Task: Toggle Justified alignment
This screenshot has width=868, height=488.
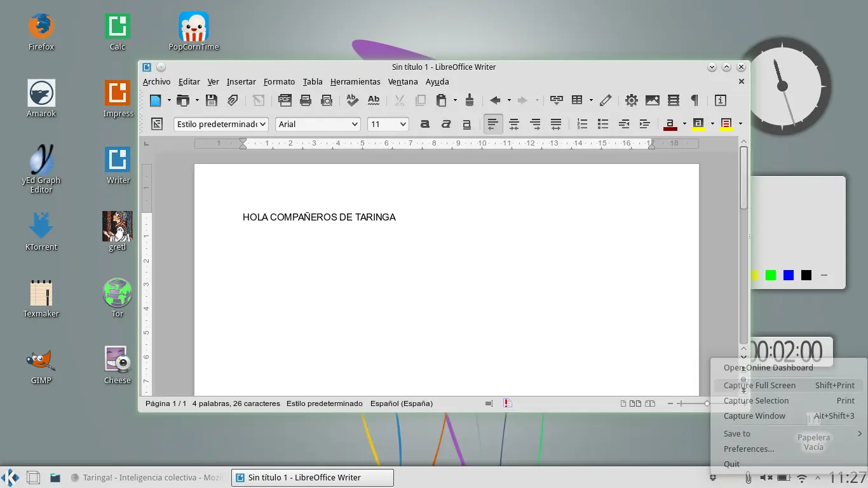Action: click(556, 124)
